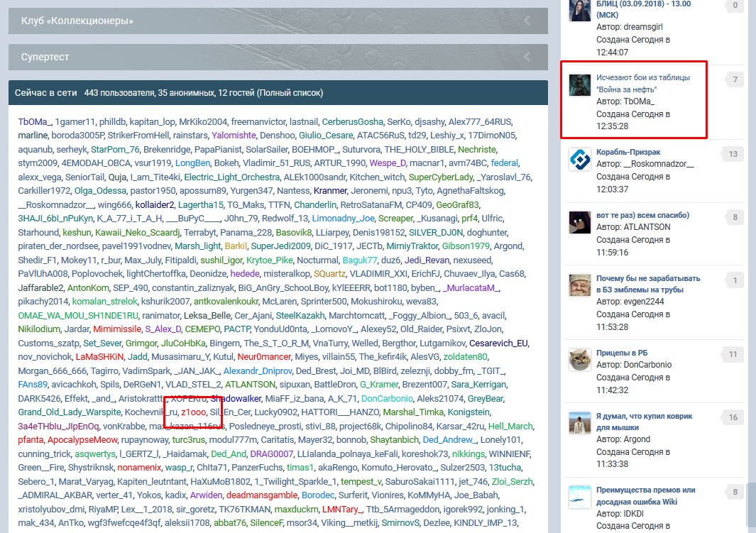756x533 pixels.
Task: Open user TbOMa_ in online list
Action: click(x=33, y=122)
